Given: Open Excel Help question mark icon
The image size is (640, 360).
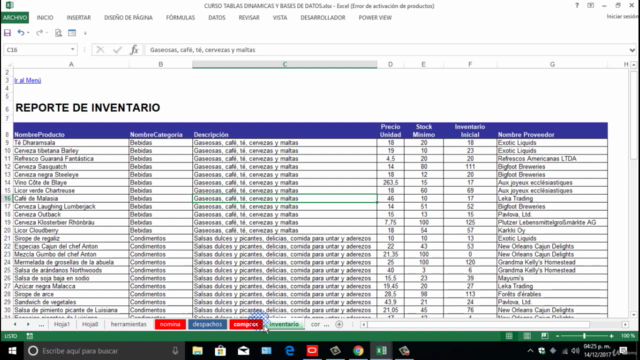Looking at the screenshot, I should tap(577, 6).
